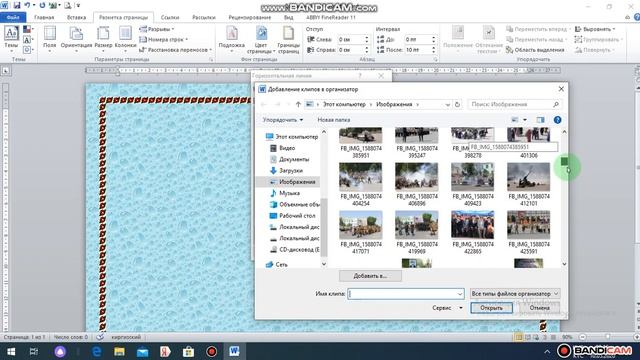Select thumbnail FB_IMG_1588074409423

pyautogui.click(x=473, y=184)
